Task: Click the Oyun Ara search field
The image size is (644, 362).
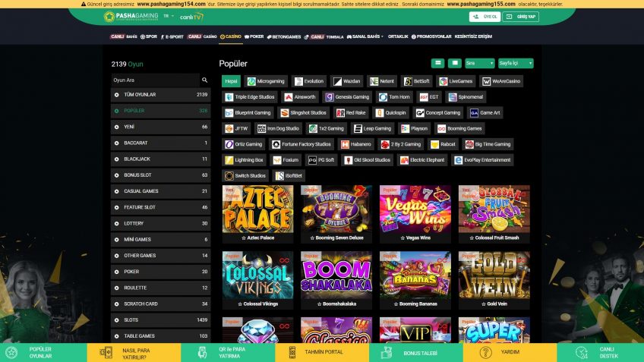Action: [155, 80]
